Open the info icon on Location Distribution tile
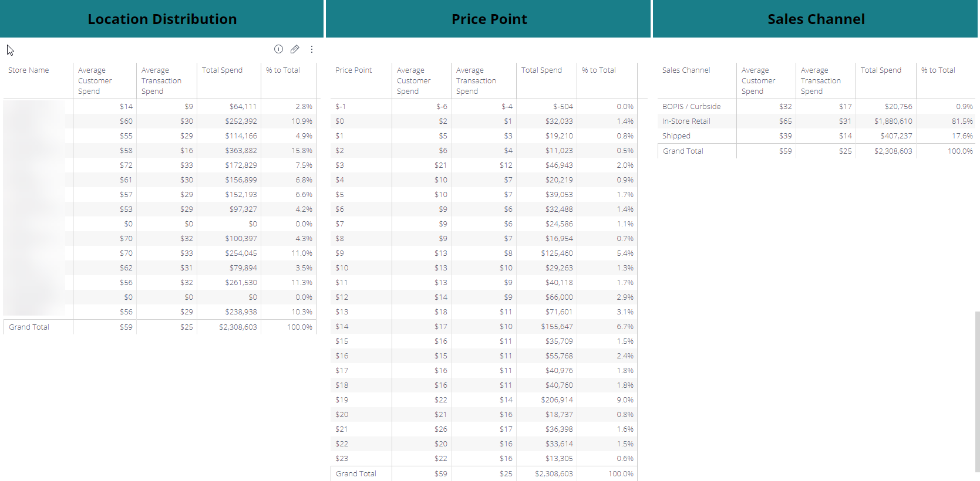The height and width of the screenshot is (481, 980). 278,49
